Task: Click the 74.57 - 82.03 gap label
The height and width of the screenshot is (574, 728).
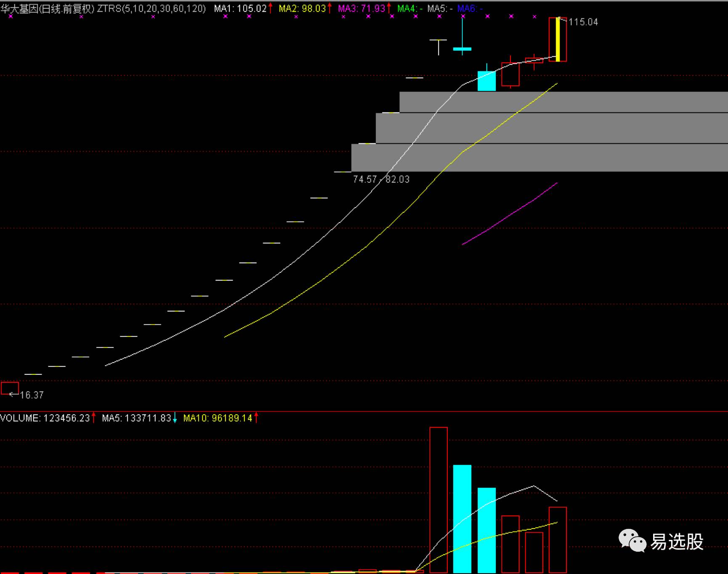Action: click(381, 179)
